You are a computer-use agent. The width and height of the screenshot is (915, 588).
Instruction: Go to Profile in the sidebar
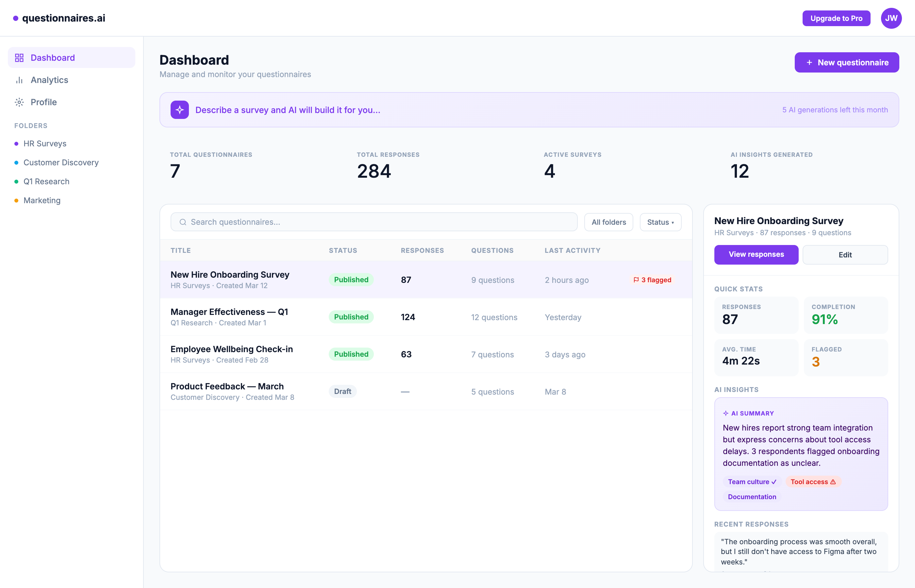point(43,102)
